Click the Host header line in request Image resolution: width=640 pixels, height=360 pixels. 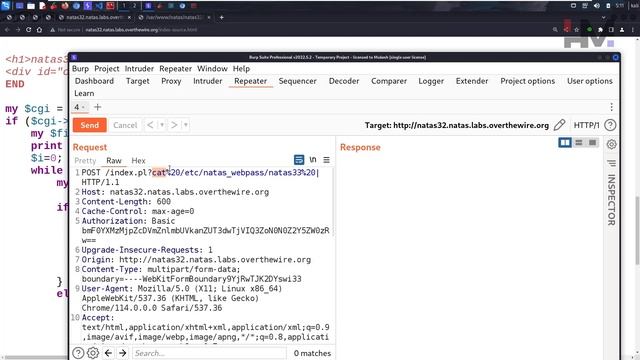click(175, 192)
